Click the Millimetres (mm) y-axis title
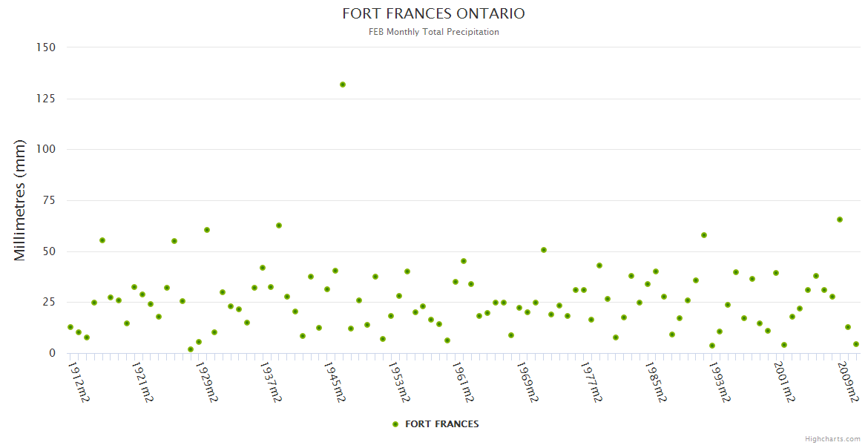The width and height of the screenshot is (868, 445). 20,200
